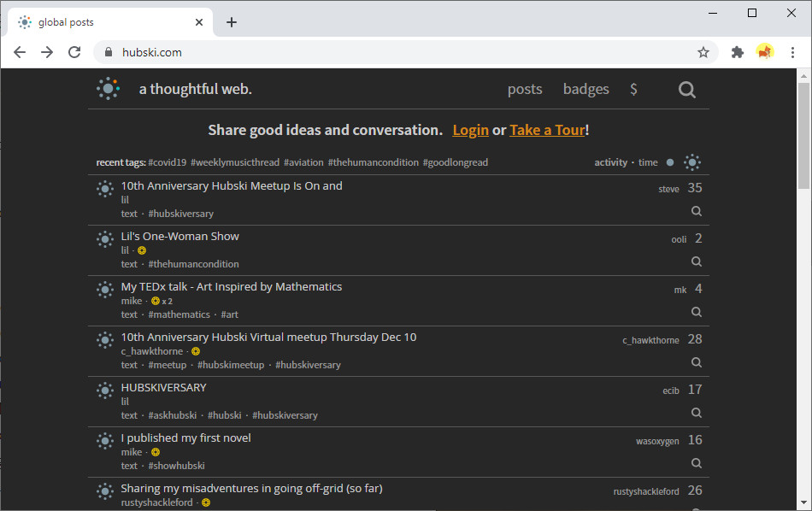The width and height of the screenshot is (812, 511).
Task: Click the badge icon next to c_hawkthorne author name
Action: [196, 351]
